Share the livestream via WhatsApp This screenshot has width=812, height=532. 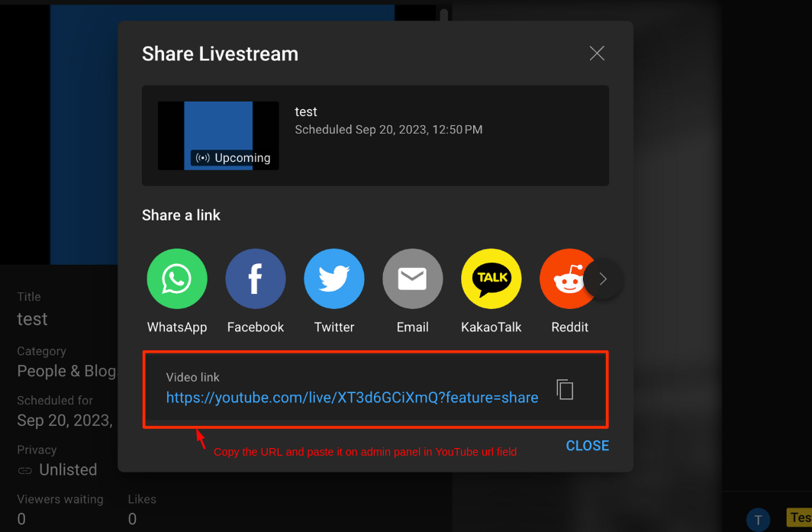[177, 279]
